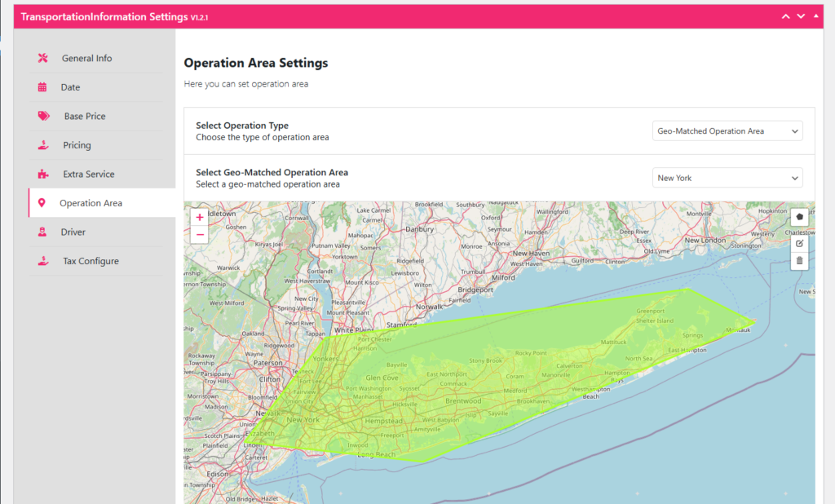Zoom in using the map plus button

[199, 217]
